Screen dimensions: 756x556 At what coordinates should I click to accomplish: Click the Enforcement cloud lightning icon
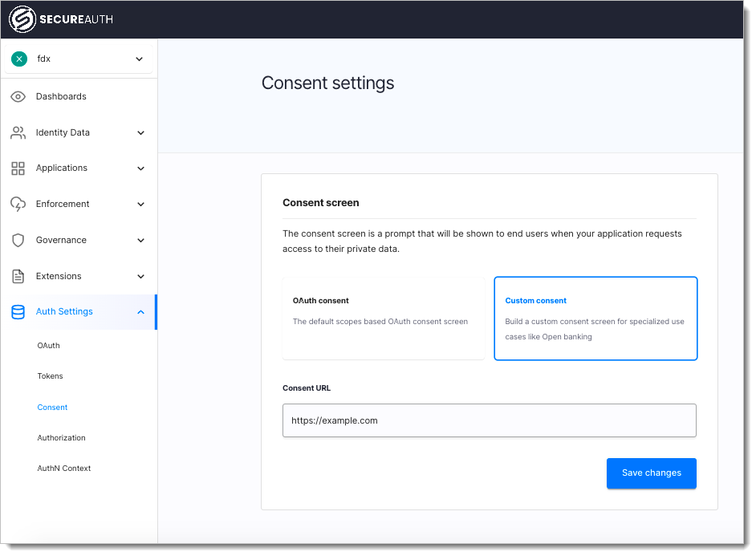tap(18, 205)
